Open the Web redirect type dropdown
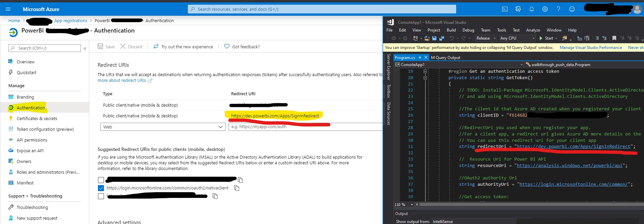Viewport: 644px width, 224px height. (x=163, y=127)
